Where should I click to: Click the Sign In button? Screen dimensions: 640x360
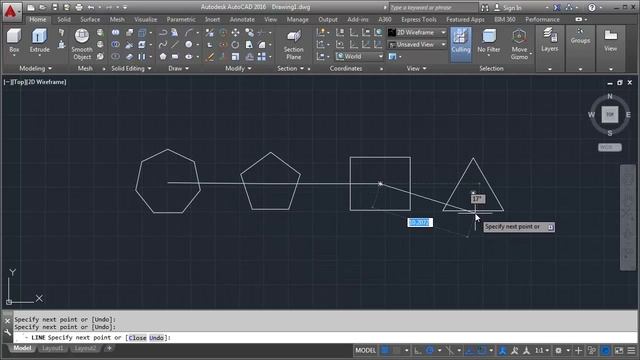click(508, 7)
